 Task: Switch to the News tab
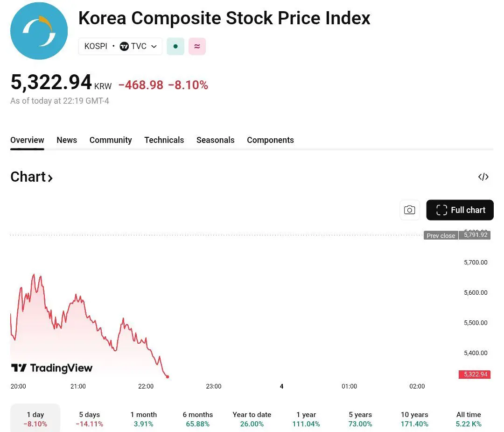coord(67,140)
